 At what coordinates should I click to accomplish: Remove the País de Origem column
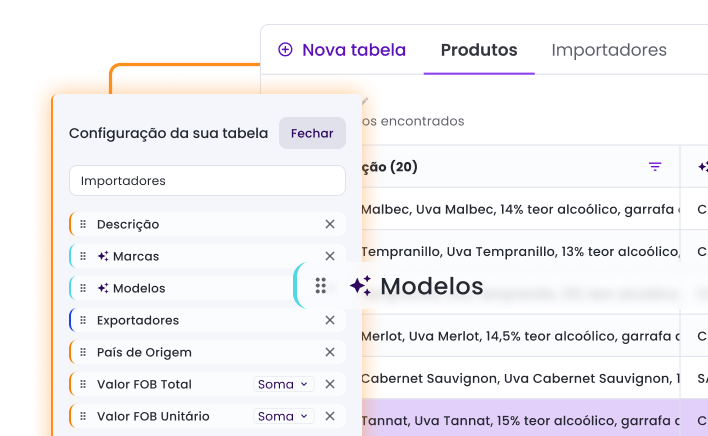tap(330, 352)
